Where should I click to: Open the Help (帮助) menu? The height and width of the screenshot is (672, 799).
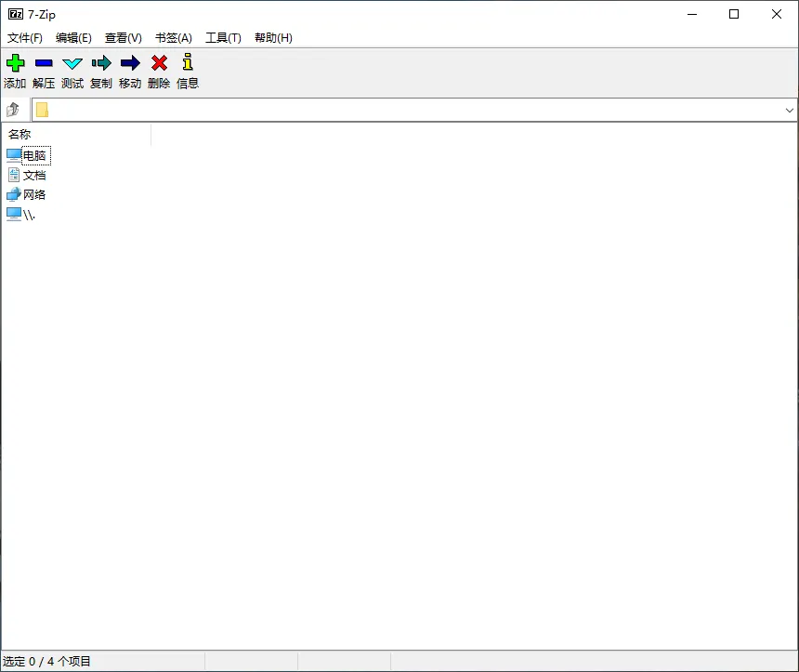pos(273,38)
